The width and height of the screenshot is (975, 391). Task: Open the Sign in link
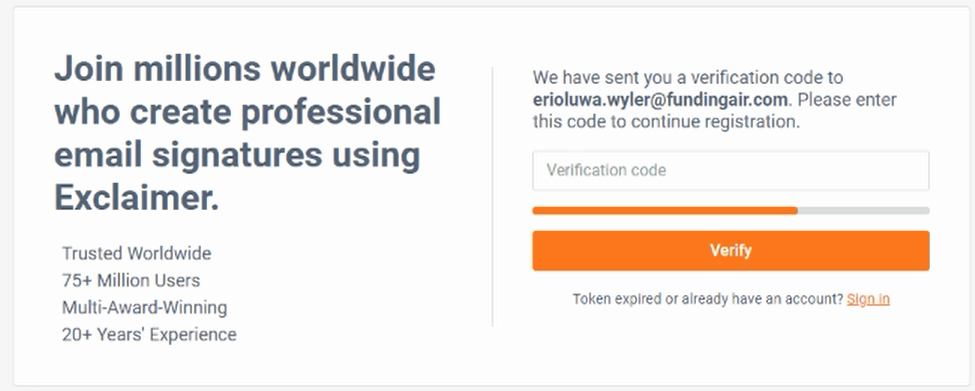(x=868, y=299)
